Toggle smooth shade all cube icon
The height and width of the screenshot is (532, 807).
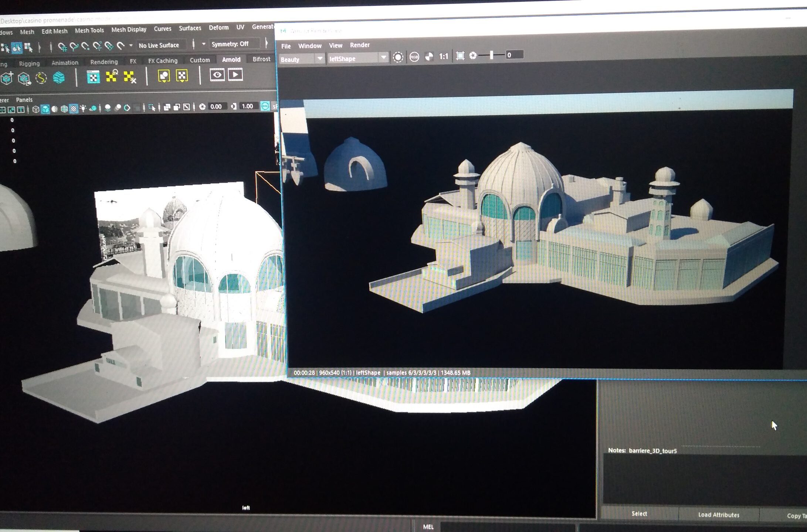45,109
